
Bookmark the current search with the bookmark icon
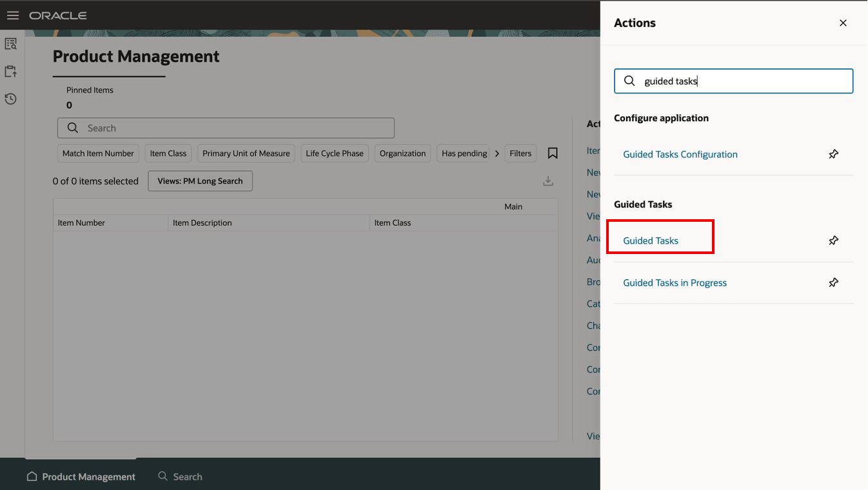click(553, 153)
